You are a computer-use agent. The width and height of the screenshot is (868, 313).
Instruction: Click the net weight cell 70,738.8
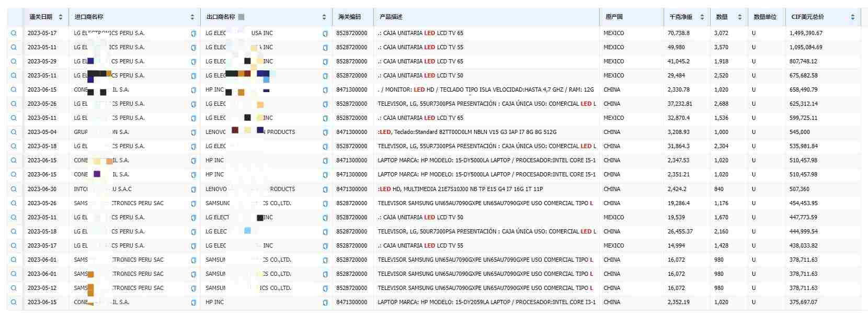[678, 33]
